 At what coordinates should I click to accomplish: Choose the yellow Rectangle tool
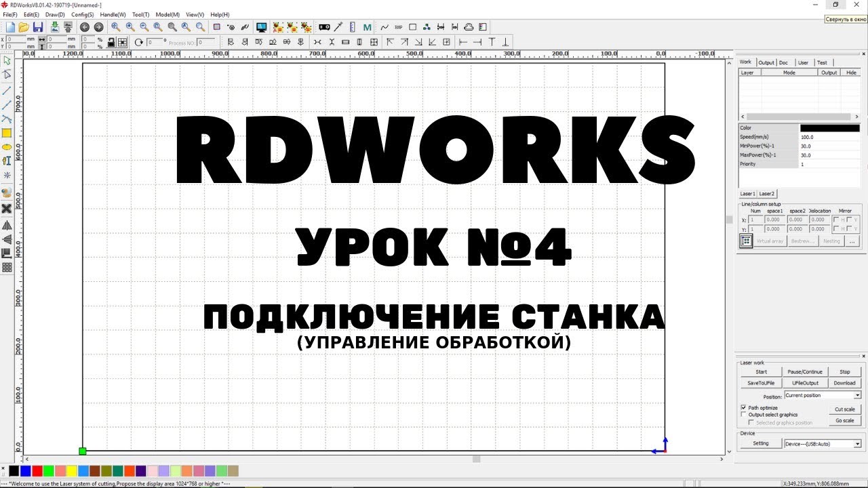(7, 133)
